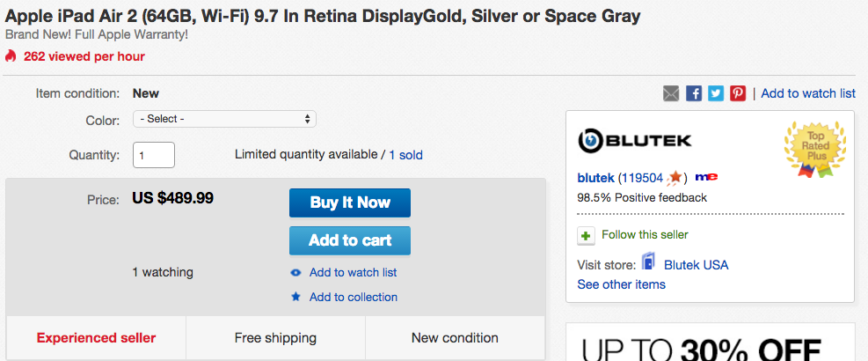868x361 pixels.
Task: Open the Color select dropdown
Action: [x=225, y=119]
